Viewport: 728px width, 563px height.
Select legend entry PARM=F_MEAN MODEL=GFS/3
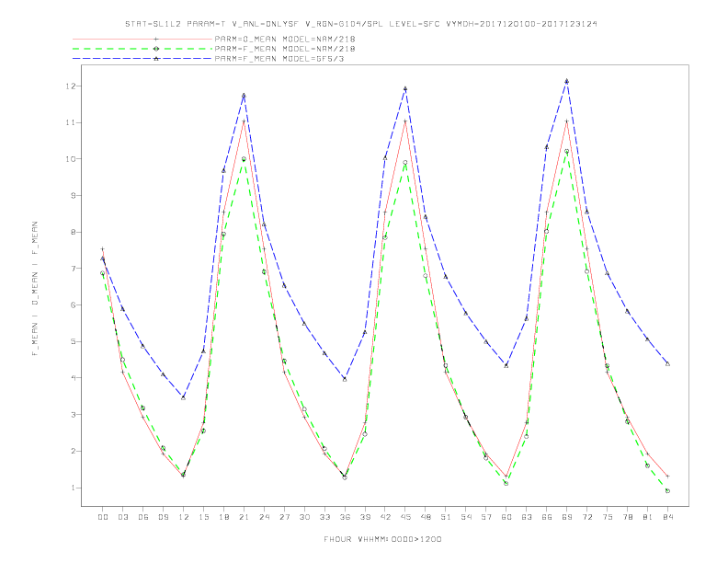coord(279,59)
